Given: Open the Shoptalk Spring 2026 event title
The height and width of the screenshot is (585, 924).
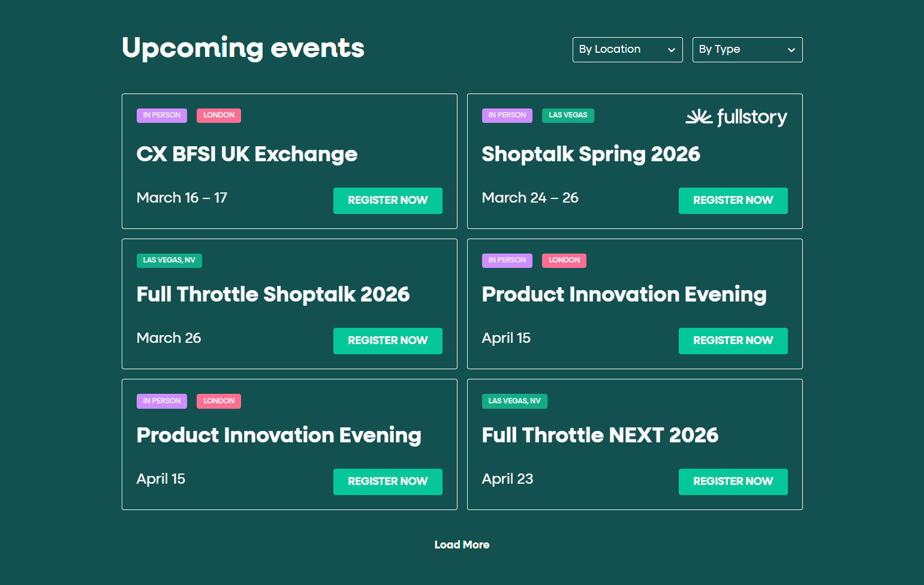Looking at the screenshot, I should coord(591,154).
